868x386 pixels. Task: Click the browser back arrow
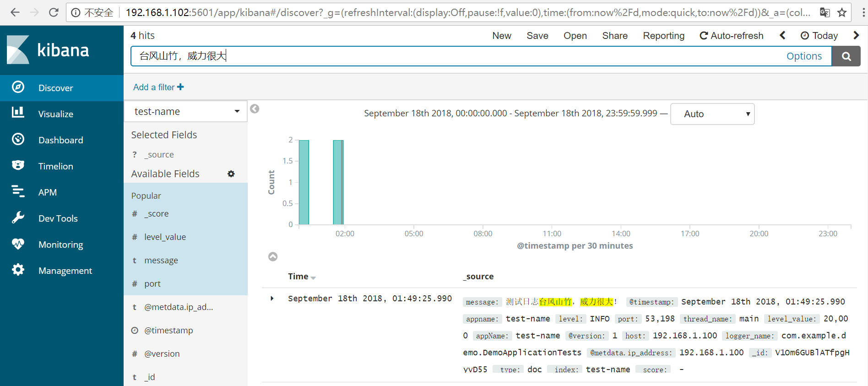click(15, 12)
